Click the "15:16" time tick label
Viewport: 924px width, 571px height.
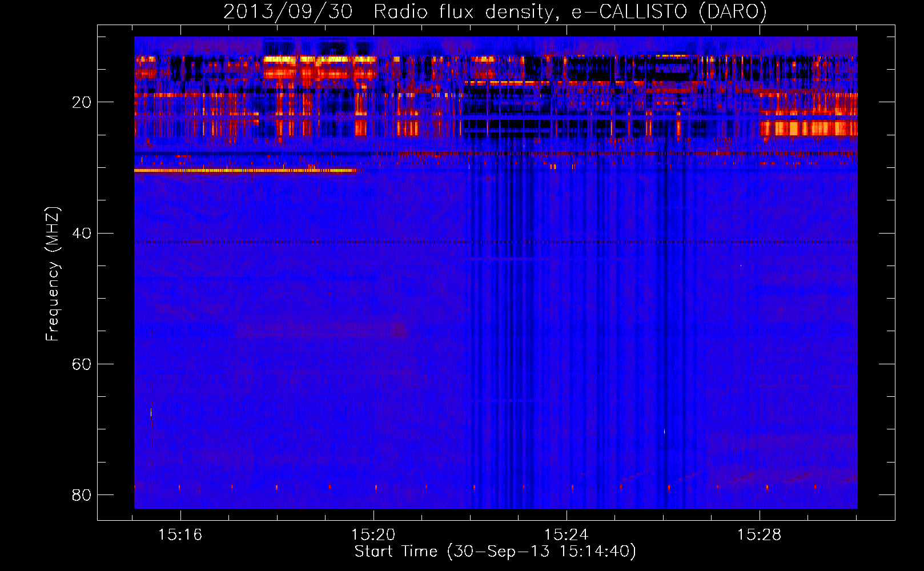coord(180,535)
